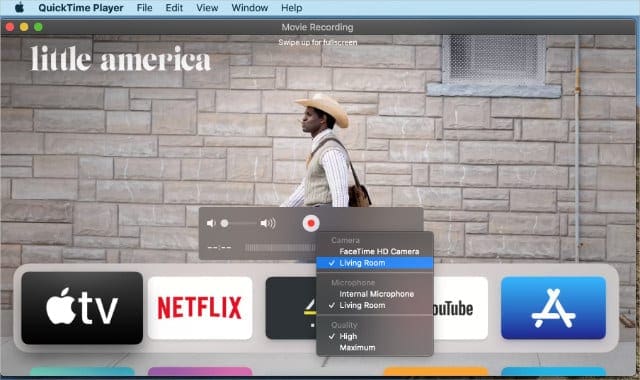The width and height of the screenshot is (640, 380).
Task: Click the high volume speaker icon
Action: tap(268, 223)
